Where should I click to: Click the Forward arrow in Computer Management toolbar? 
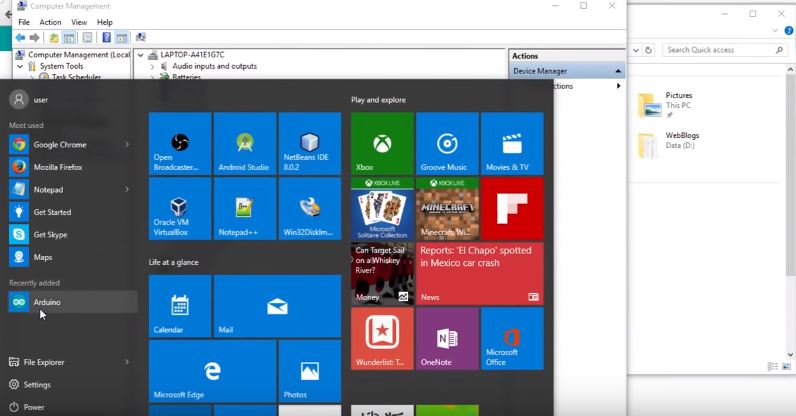point(35,38)
